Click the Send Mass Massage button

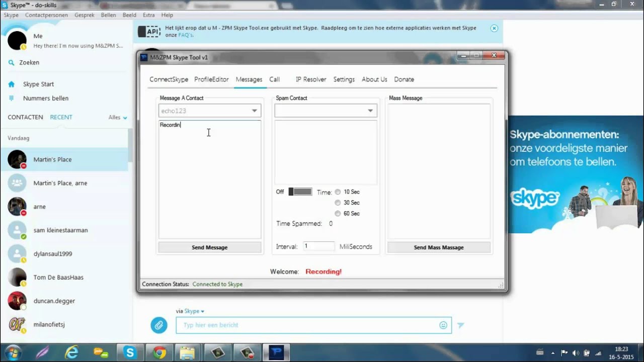[x=439, y=247]
